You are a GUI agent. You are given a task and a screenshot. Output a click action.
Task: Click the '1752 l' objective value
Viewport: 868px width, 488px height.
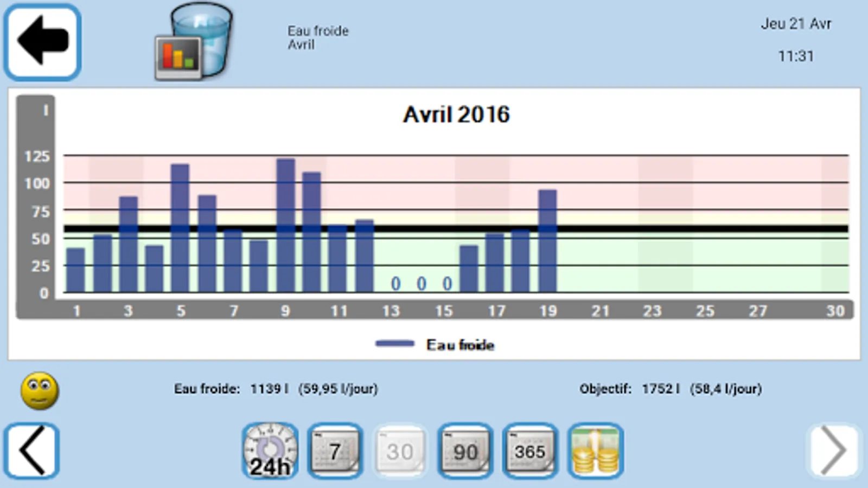[661, 389]
